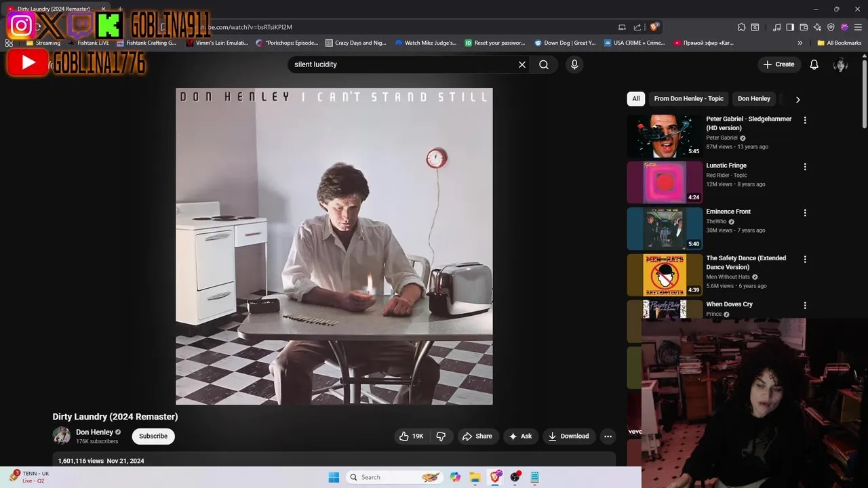The height and width of the screenshot is (488, 868).
Task: Open options for The Safety Dance video
Action: click(x=805, y=260)
